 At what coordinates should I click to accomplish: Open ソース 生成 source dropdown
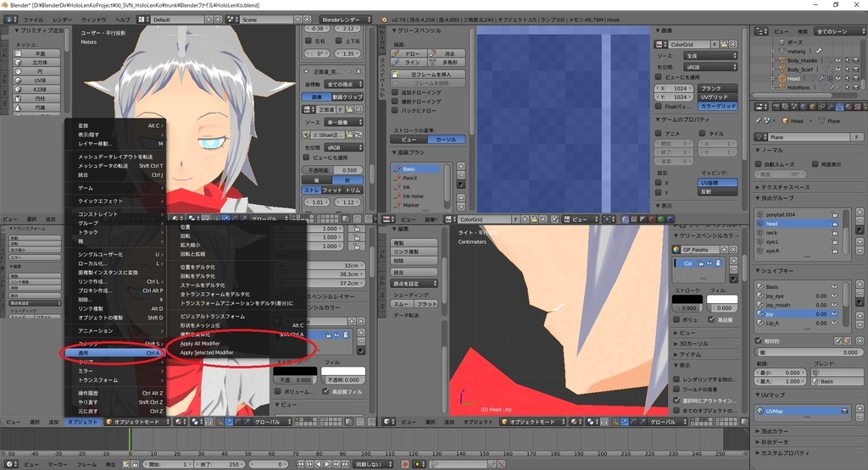[x=710, y=56]
